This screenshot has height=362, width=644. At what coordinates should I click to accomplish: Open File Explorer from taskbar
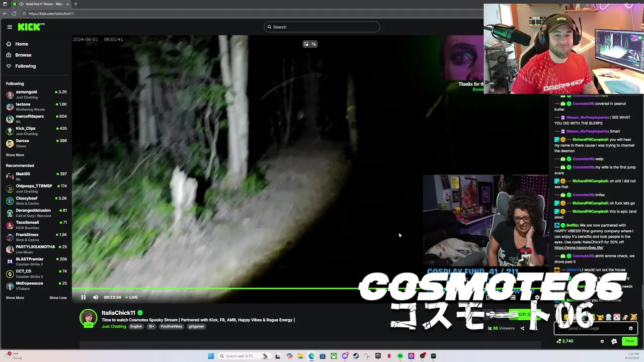tap(300, 356)
